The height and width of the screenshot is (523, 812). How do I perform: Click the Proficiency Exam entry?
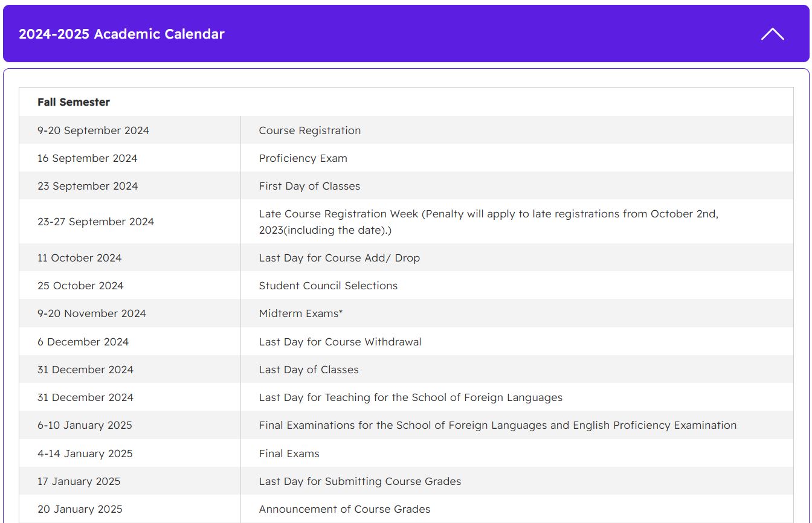[303, 158]
